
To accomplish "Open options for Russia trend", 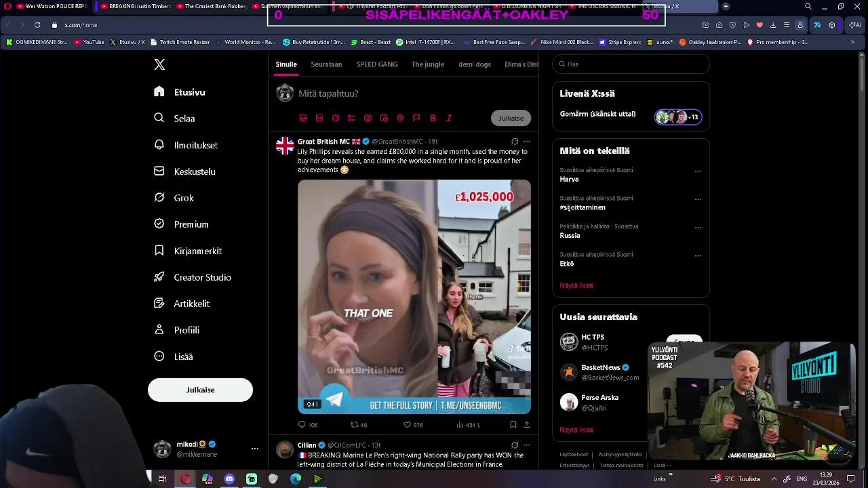I will [x=698, y=228].
